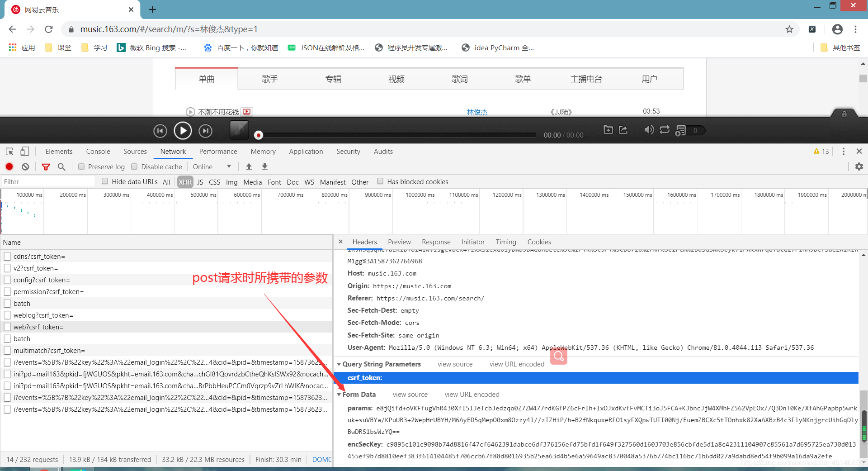The image size is (868, 471).
Task: Filter requests by JS type
Action: 200,182
